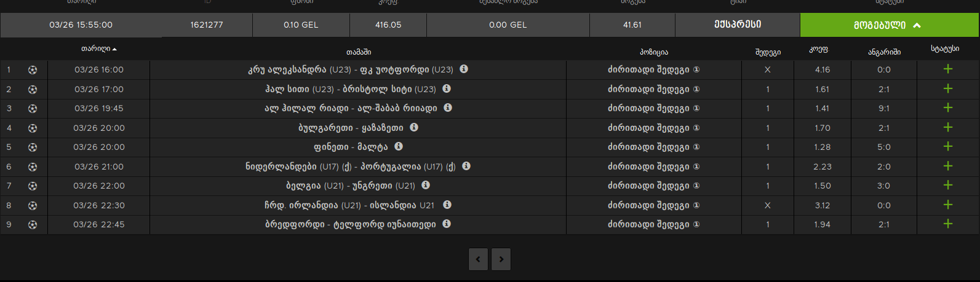Expand plus status for row 1 match

tap(948, 69)
